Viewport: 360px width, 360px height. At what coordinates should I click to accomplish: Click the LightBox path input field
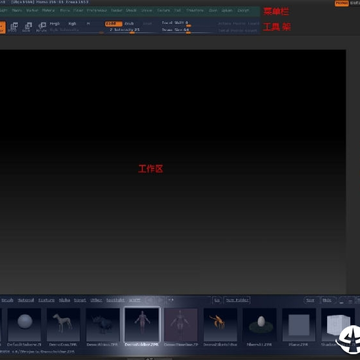click(x=188, y=300)
